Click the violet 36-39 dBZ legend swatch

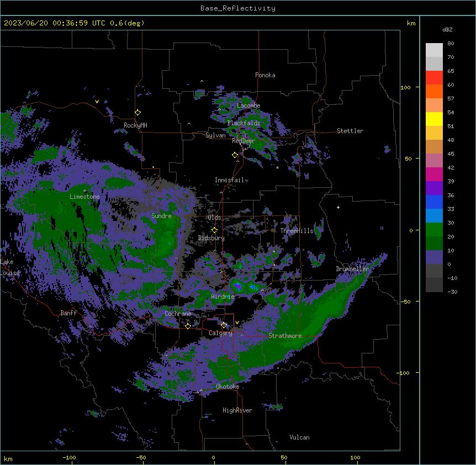(x=434, y=188)
